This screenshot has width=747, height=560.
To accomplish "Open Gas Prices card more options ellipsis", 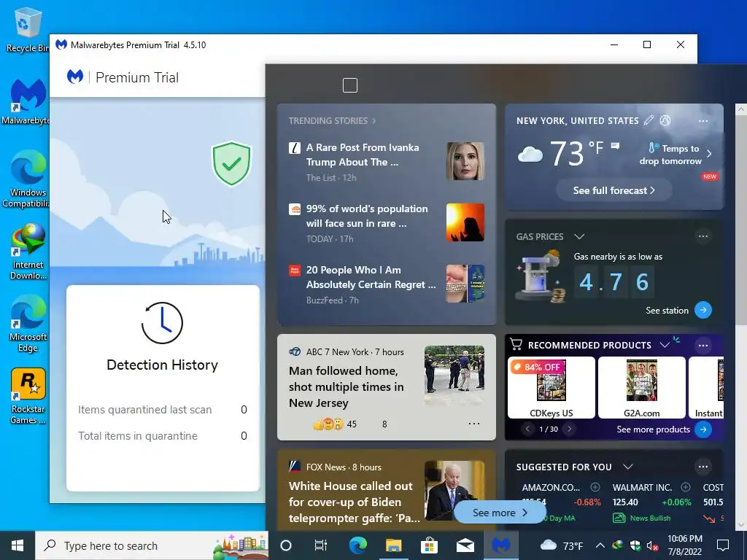I will (703, 236).
